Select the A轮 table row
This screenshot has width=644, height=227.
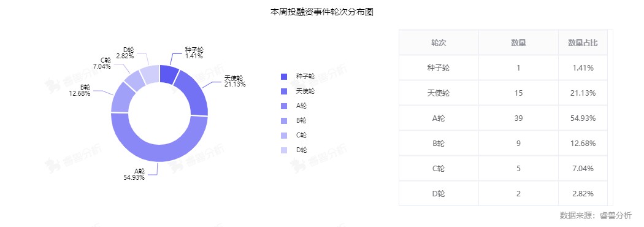tap(503, 118)
